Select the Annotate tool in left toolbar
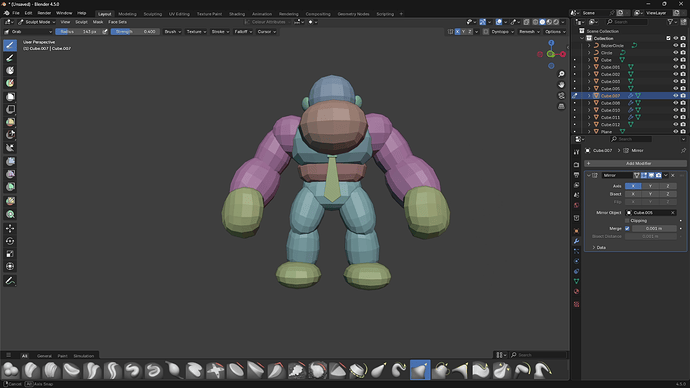This screenshot has width=690, height=388. tap(10, 281)
